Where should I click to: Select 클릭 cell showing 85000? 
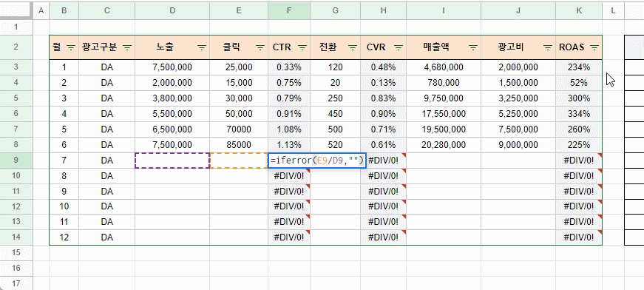point(239,144)
